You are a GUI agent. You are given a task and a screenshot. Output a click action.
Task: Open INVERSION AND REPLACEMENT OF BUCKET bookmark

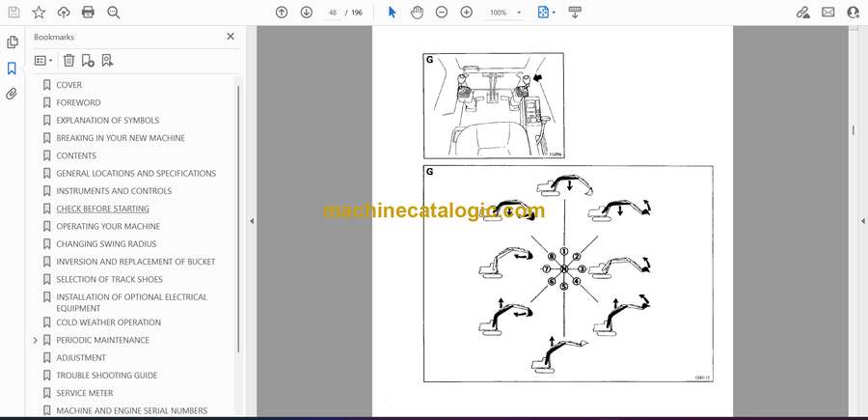click(136, 262)
